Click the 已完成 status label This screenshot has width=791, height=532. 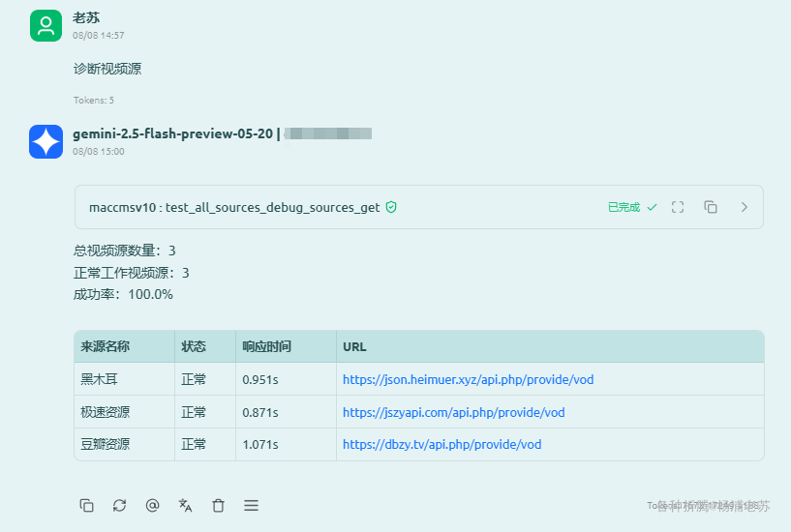click(x=624, y=207)
